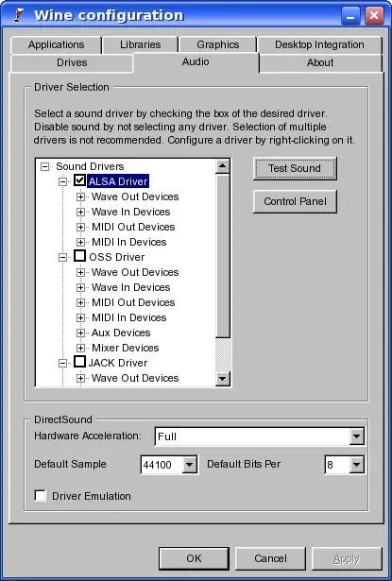Click the Cancel button
Screen dimensions: 392x581
[270, 558]
